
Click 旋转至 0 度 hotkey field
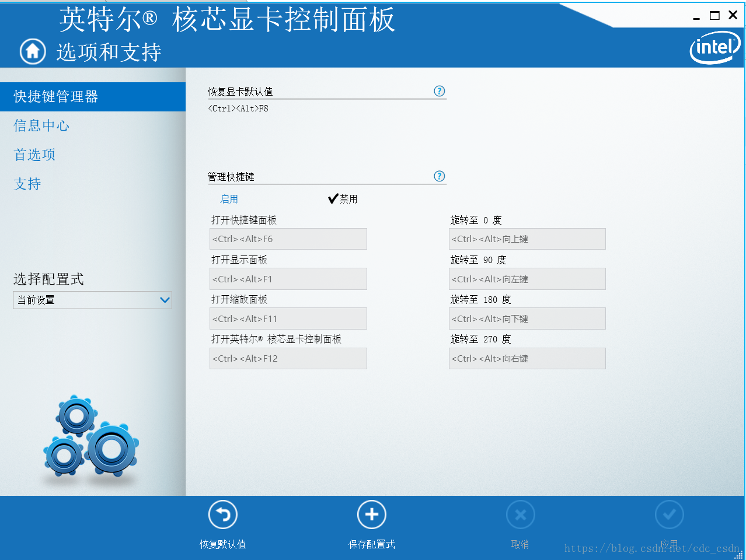(527, 239)
